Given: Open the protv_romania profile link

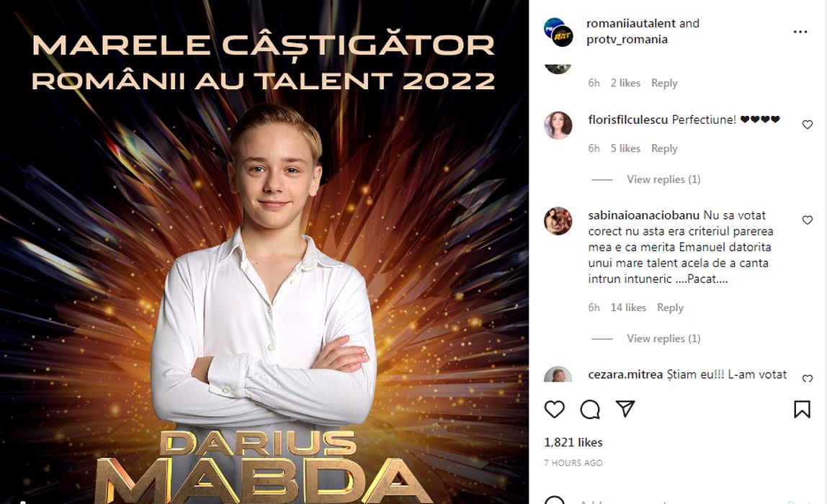Looking at the screenshot, I should tap(627, 40).
